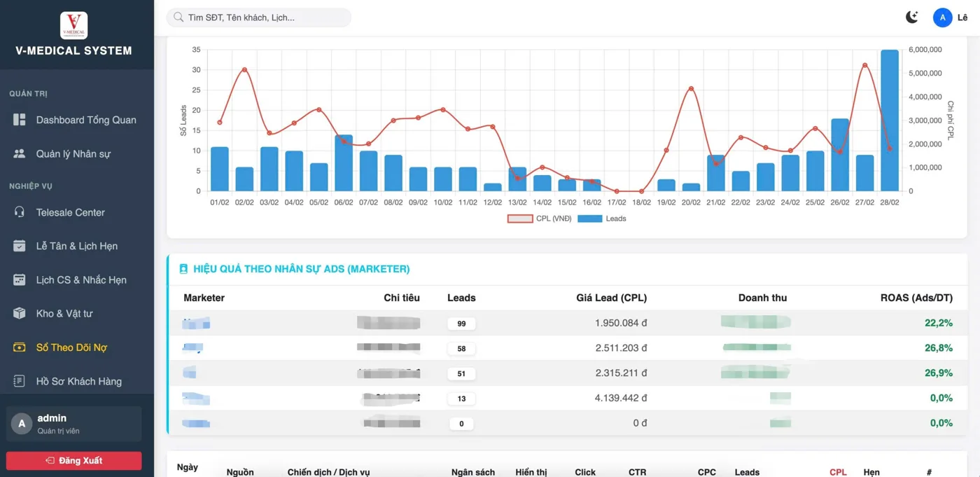Click the CPL value 4.139.442 đ
This screenshot has width=980, height=477.
point(621,398)
